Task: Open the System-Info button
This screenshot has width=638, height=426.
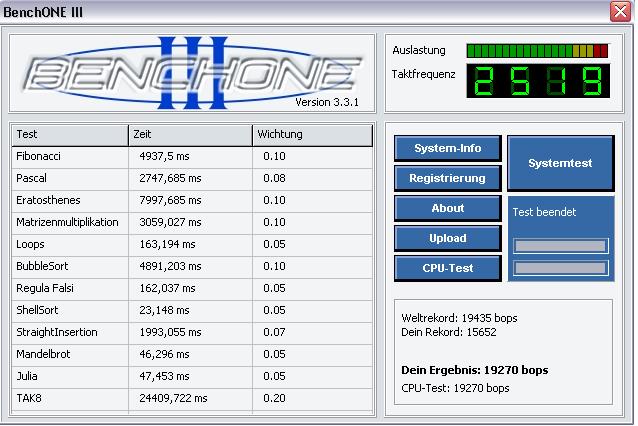Action: (448, 148)
